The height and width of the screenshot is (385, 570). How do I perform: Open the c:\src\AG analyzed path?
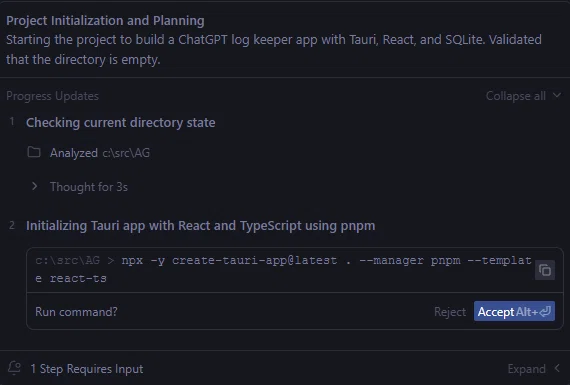tap(126, 153)
